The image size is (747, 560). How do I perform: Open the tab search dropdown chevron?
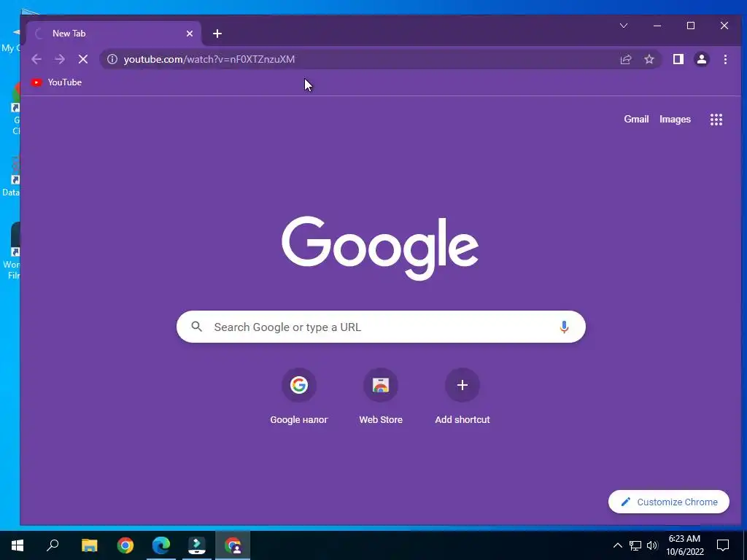click(623, 26)
